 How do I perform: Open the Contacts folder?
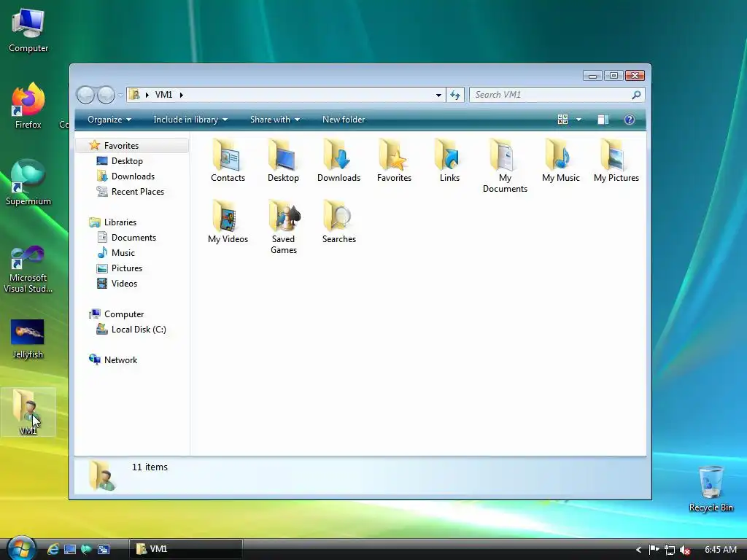(x=228, y=161)
